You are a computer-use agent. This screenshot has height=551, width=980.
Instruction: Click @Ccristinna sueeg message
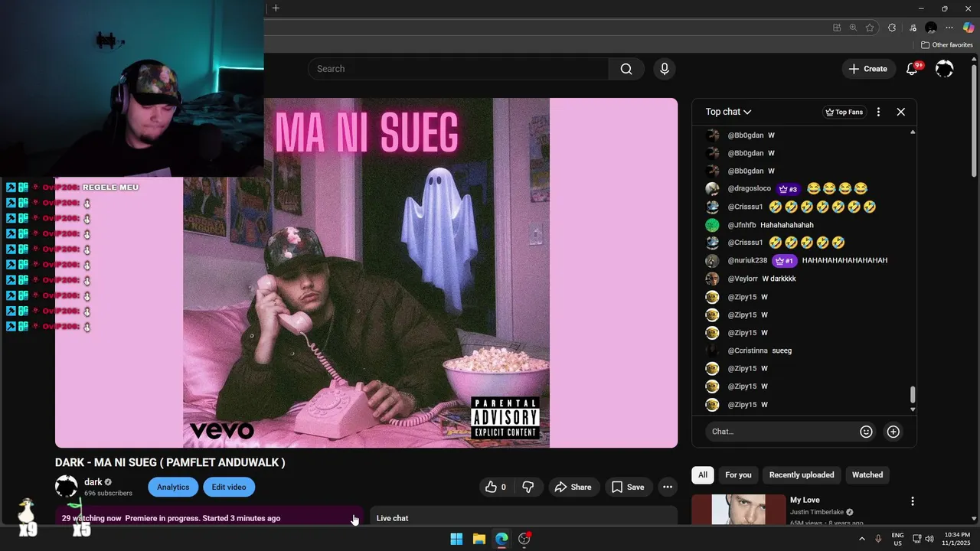782,350
